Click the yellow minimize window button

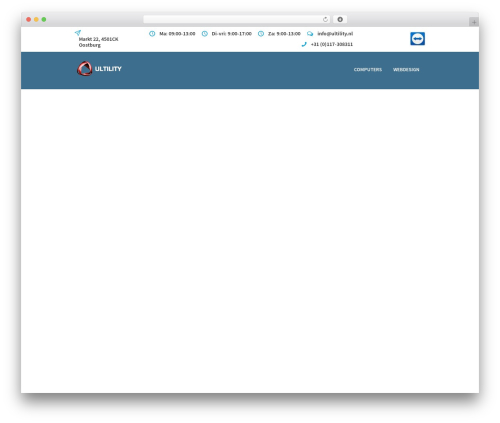coord(36,20)
